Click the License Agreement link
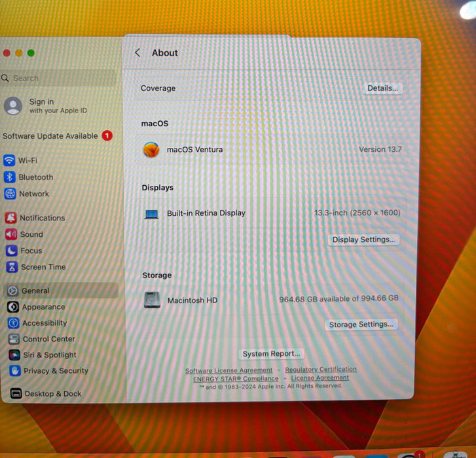Screen dimensions: 476x458 click(320, 378)
